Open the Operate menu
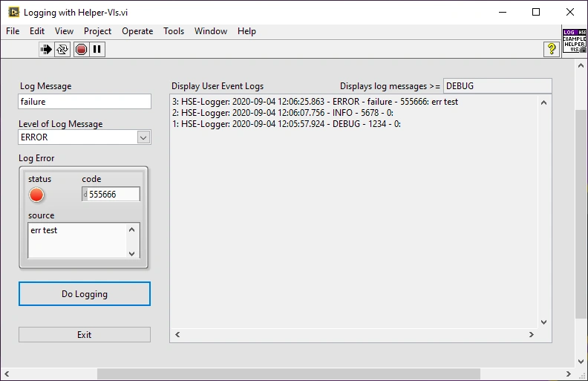 pyautogui.click(x=137, y=31)
